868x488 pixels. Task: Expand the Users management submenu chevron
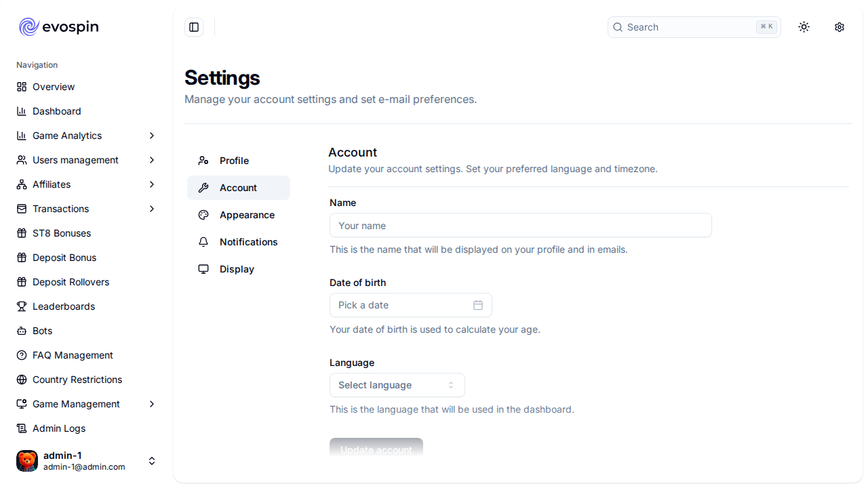(152, 160)
